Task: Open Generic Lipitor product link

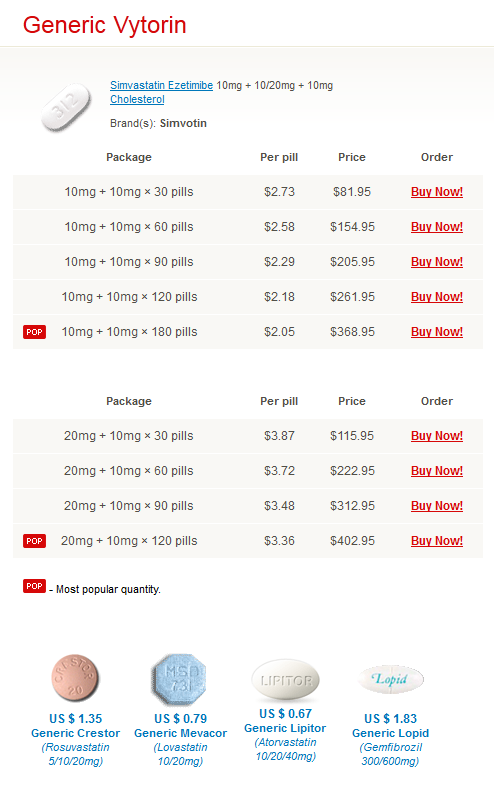Action: click(285, 728)
